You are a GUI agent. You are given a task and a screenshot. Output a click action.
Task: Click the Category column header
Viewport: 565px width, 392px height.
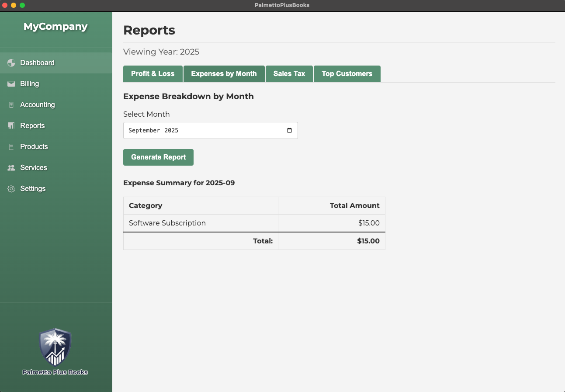click(x=146, y=205)
